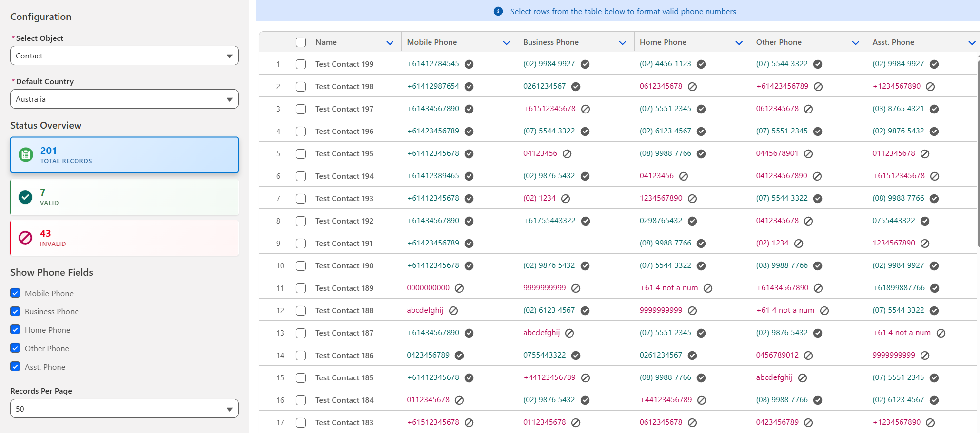Check the select-all rows header checkbox

click(301, 42)
